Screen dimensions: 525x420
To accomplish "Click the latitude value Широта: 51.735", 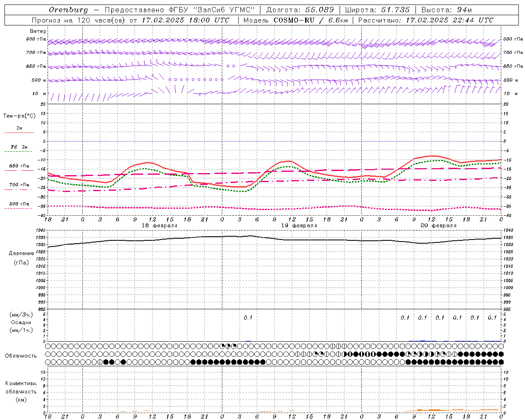I will click(x=377, y=9).
